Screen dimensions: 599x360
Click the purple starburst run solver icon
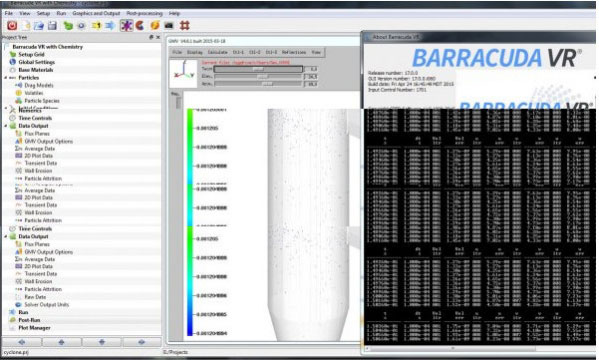126,26
